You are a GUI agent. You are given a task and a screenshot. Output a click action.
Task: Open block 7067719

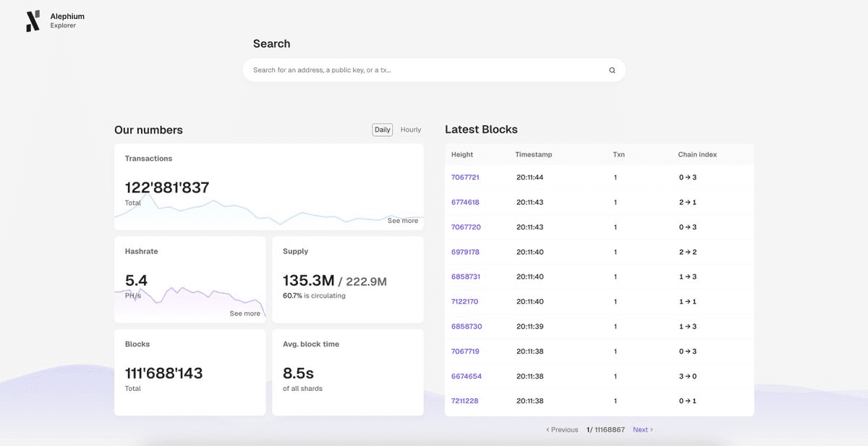(x=465, y=351)
